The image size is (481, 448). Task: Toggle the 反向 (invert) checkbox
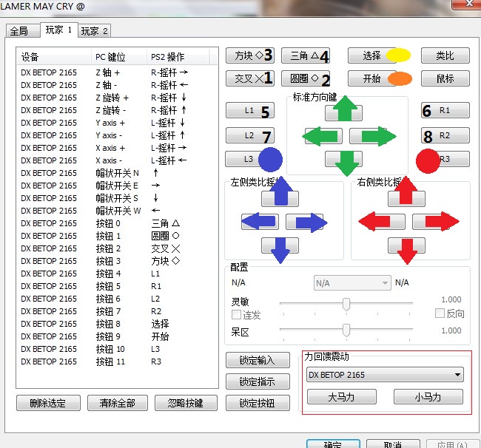(440, 313)
